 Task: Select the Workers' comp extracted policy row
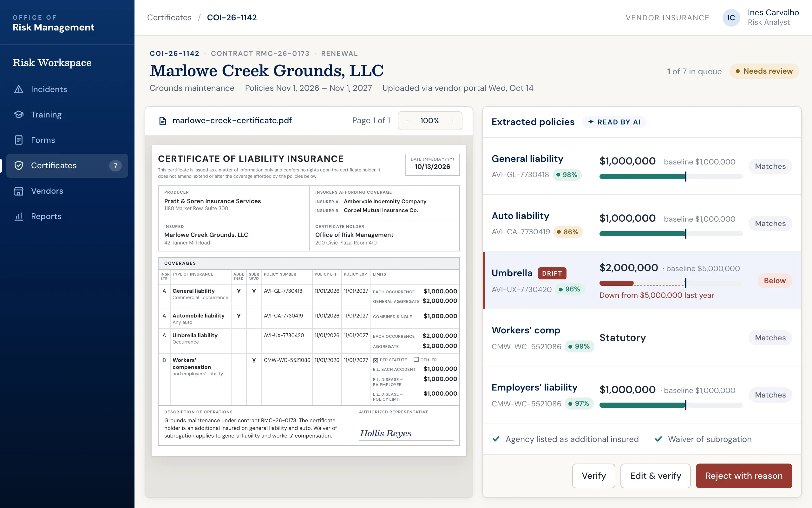tap(642, 338)
